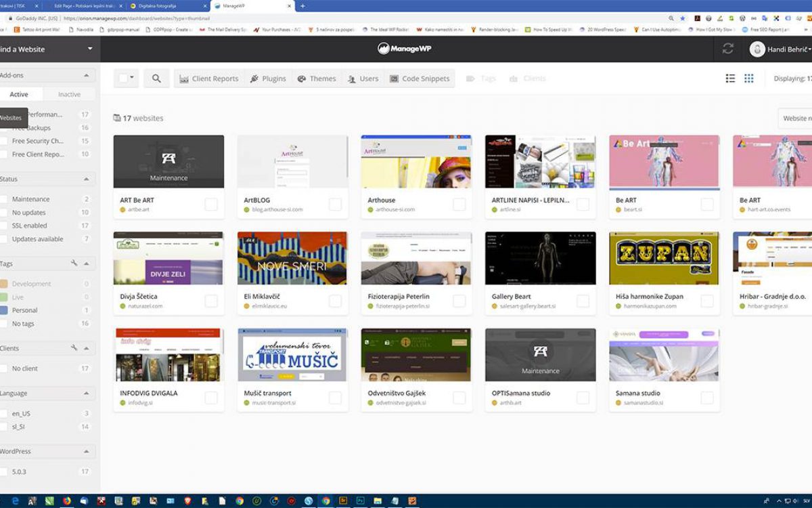Open the Themes manager
This screenshot has width=812, height=508.
point(317,79)
